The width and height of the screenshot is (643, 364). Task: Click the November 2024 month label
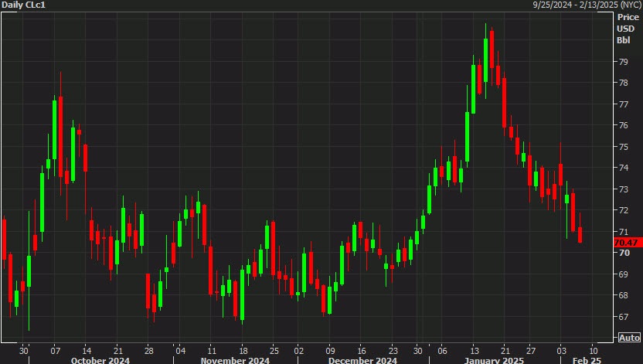[235, 360]
